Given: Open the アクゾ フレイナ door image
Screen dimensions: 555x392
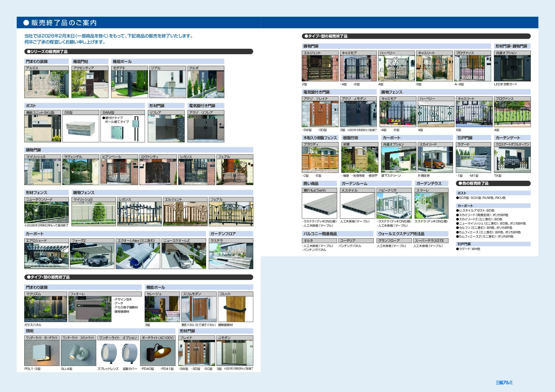Looking at the screenshot, I should [320, 114].
